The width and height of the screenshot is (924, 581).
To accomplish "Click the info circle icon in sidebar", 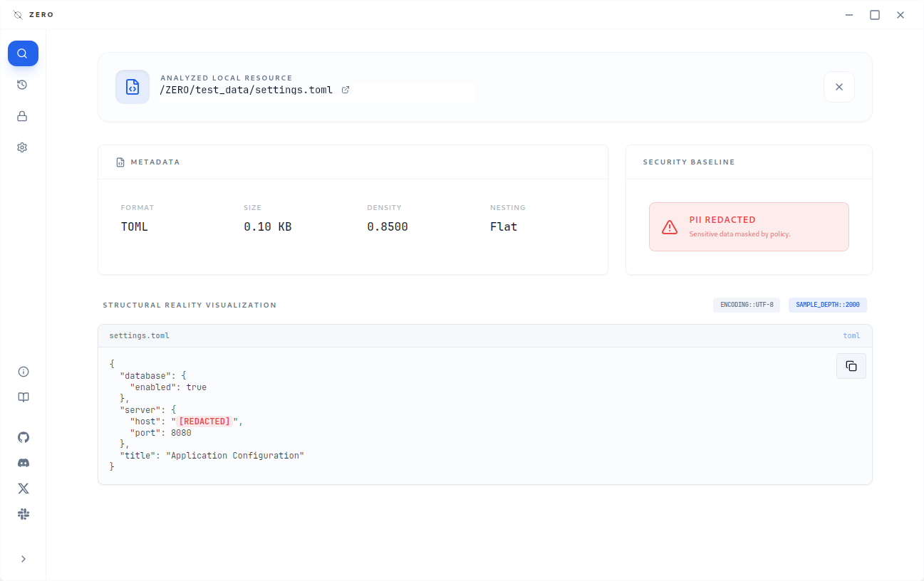I will point(24,372).
